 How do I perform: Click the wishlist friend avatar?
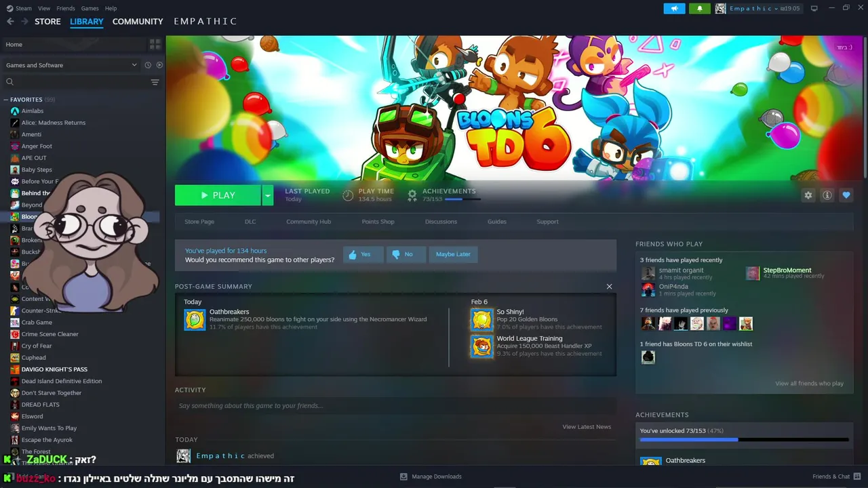point(648,357)
